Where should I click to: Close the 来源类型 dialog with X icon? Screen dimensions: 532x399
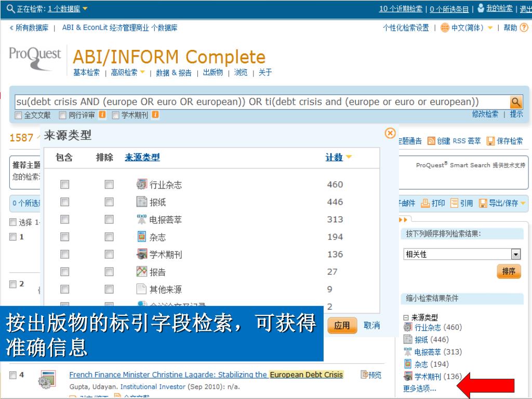click(390, 133)
